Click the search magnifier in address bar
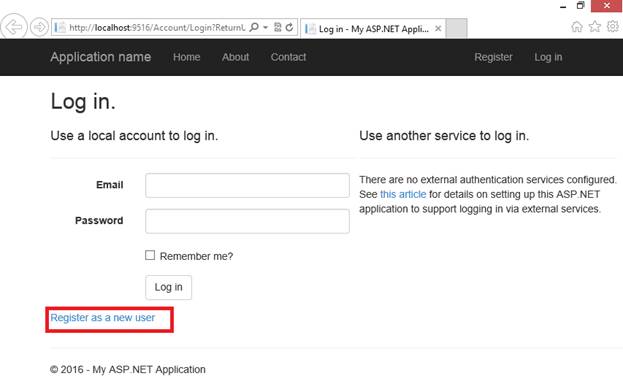The image size is (623, 392). 254,27
